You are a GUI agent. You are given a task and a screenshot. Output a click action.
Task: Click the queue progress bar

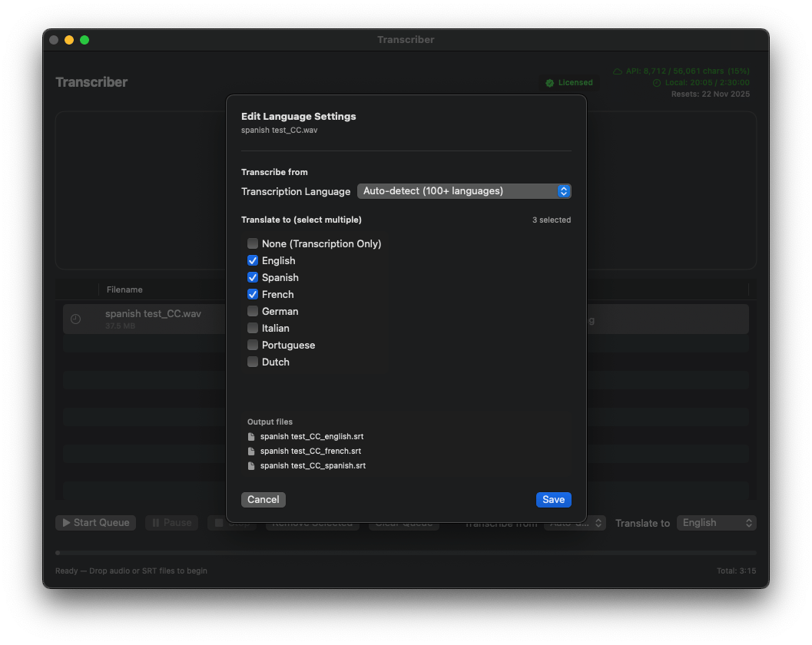click(406, 553)
